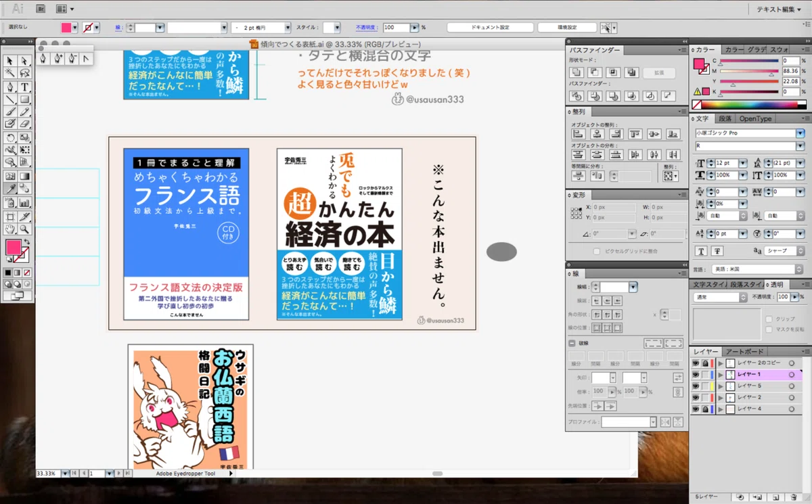Switch to 文字スタイ character styles tab
This screenshot has width=812, height=504.
coord(709,285)
